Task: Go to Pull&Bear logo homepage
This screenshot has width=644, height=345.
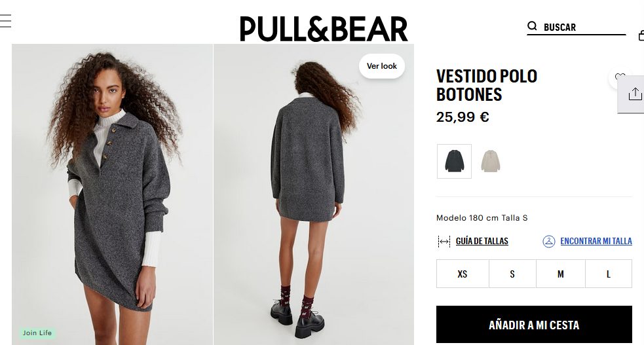Action: pos(324,29)
